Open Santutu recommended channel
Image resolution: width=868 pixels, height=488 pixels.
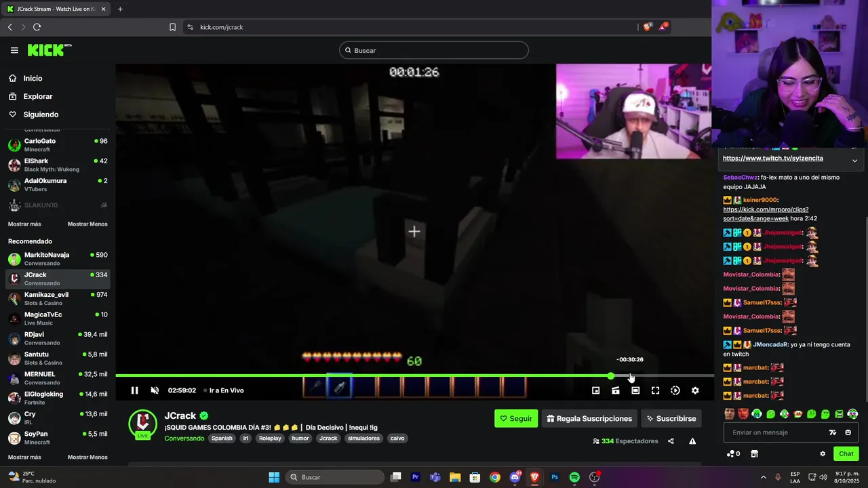[x=58, y=359]
